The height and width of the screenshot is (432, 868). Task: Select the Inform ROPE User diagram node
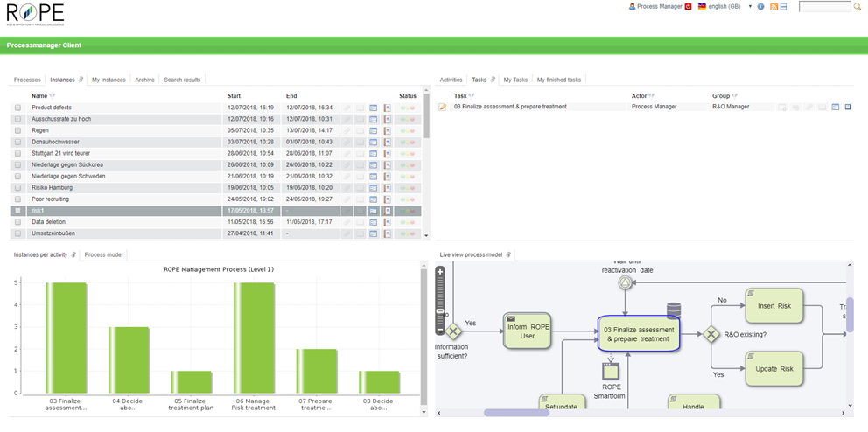click(x=528, y=331)
